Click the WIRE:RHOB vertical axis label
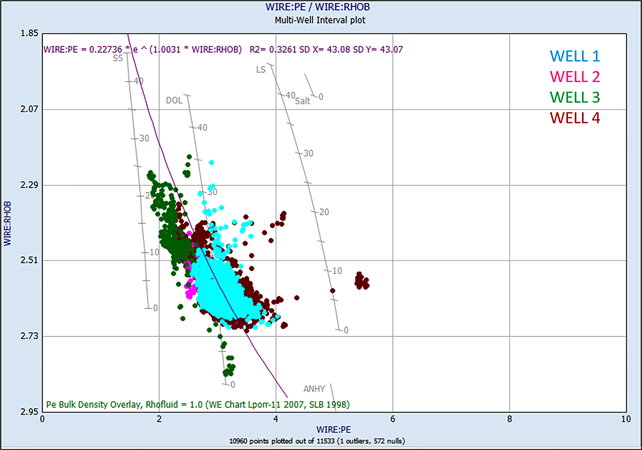The image size is (642, 450). point(8,227)
